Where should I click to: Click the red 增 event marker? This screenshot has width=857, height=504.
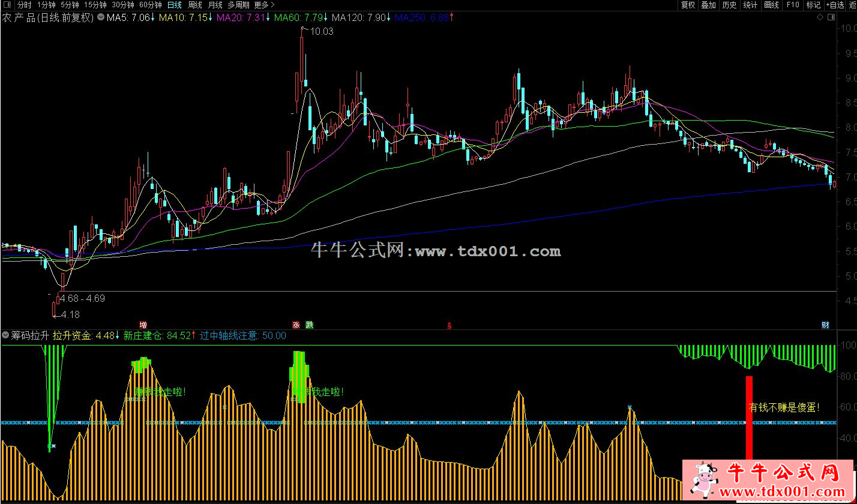(x=143, y=325)
